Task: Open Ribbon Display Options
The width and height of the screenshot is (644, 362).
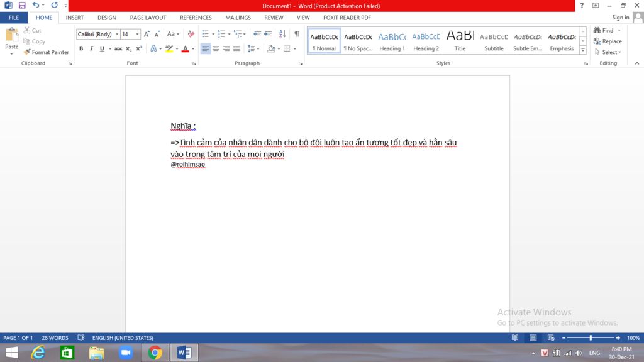Action: (596, 5)
